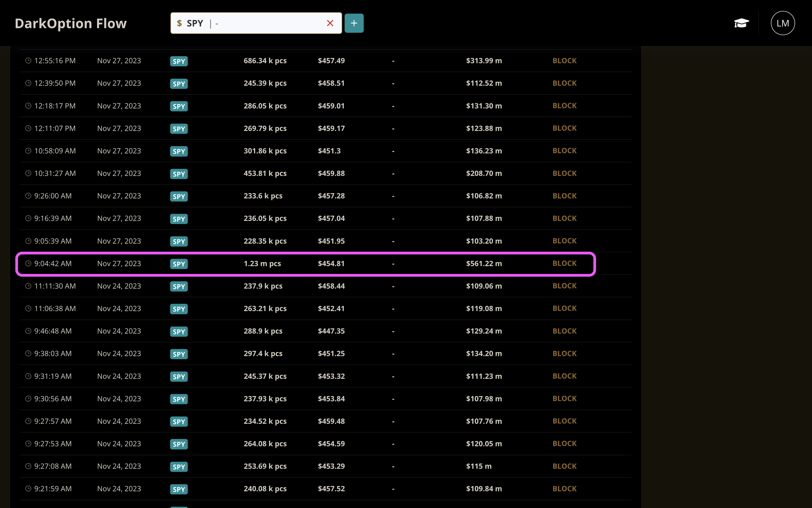The image size is (812, 508).
Task: Click the dollar sign icon in search
Action: point(179,23)
